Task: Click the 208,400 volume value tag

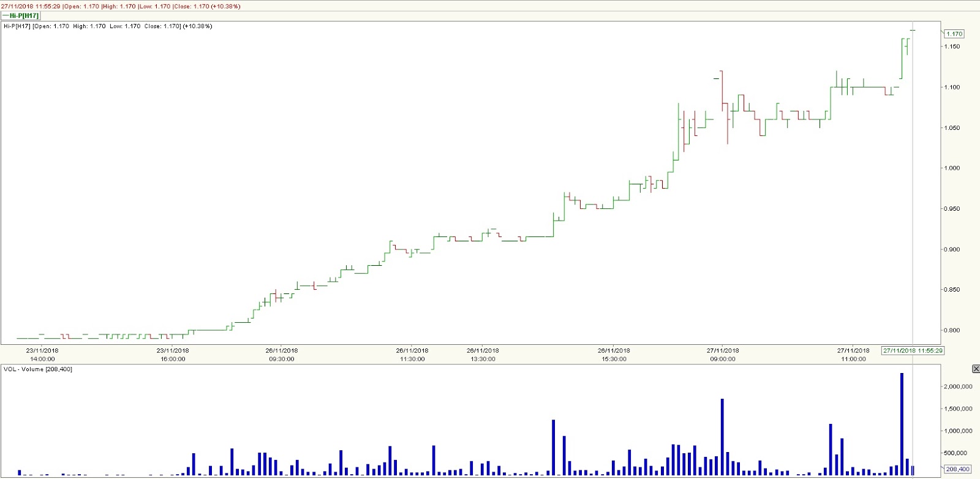Action: pyautogui.click(x=957, y=469)
